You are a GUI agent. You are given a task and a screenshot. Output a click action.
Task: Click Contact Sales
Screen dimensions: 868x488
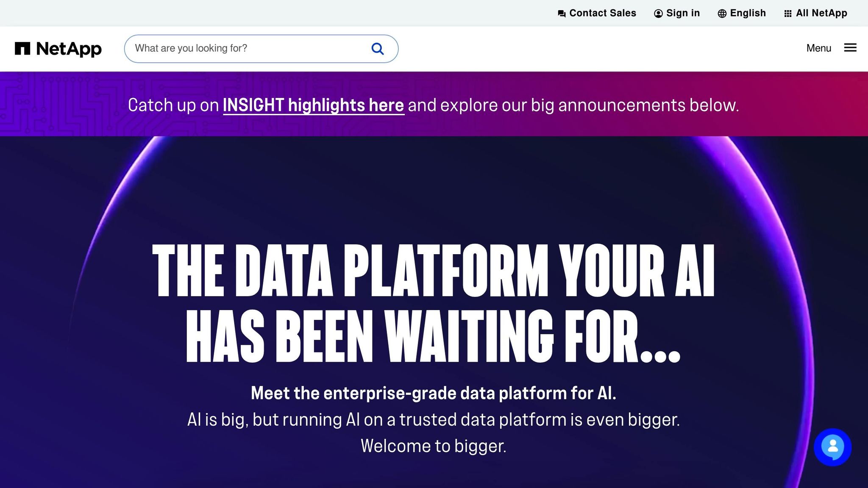602,13
